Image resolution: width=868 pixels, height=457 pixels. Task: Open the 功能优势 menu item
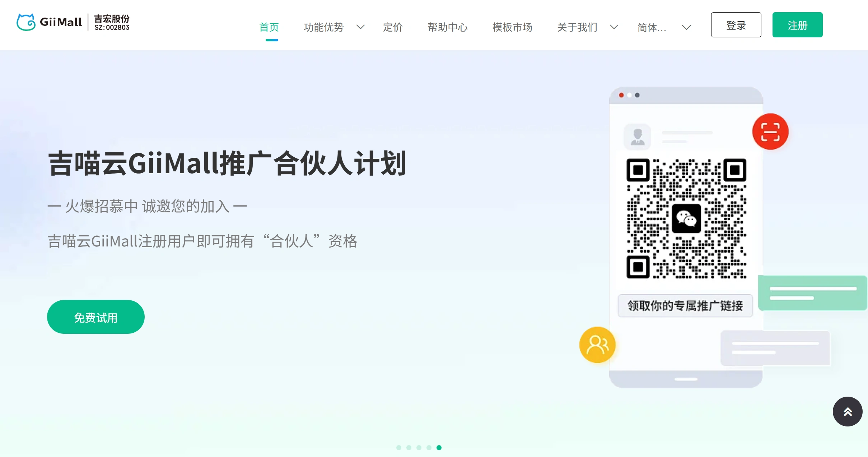tap(323, 27)
